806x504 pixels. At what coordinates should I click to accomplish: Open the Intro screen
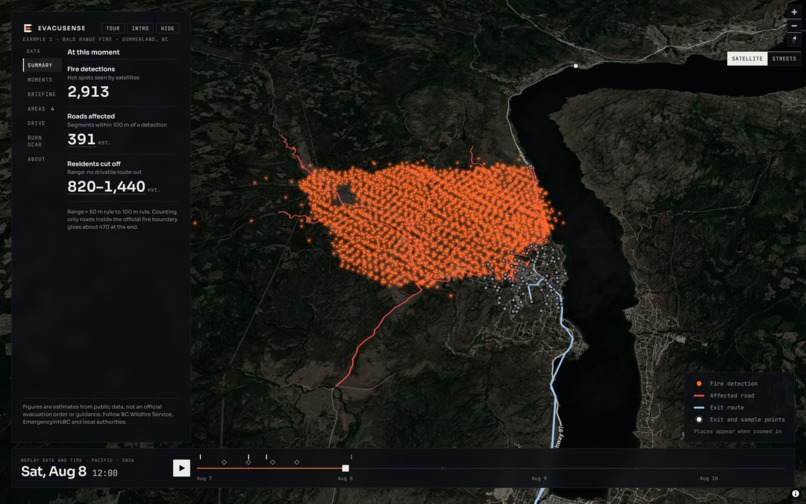pyautogui.click(x=140, y=28)
